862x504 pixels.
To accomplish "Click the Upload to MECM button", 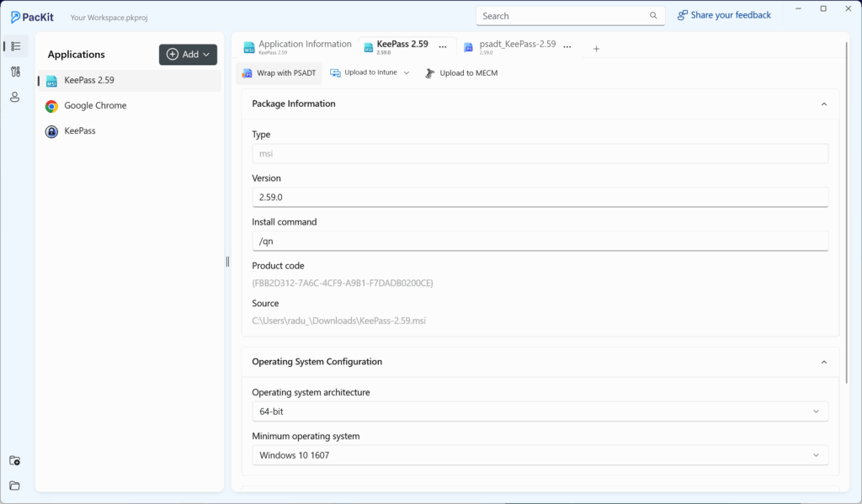I will pos(460,73).
